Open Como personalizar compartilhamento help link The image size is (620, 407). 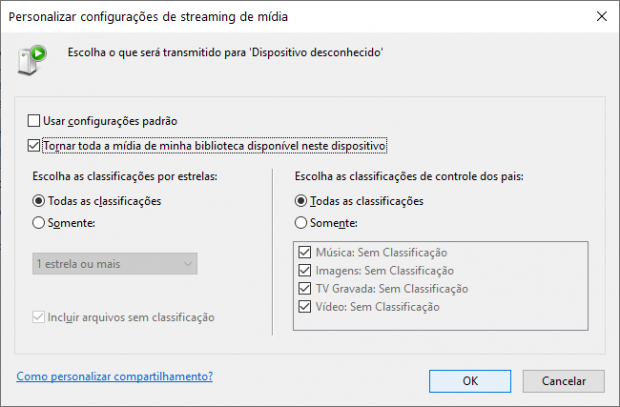(115, 376)
